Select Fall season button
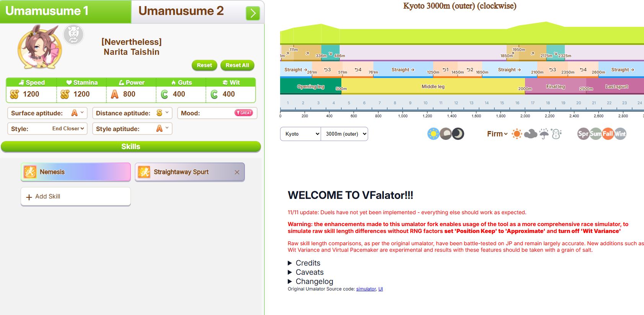This screenshot has height=315, width=644. click(608, 134)
